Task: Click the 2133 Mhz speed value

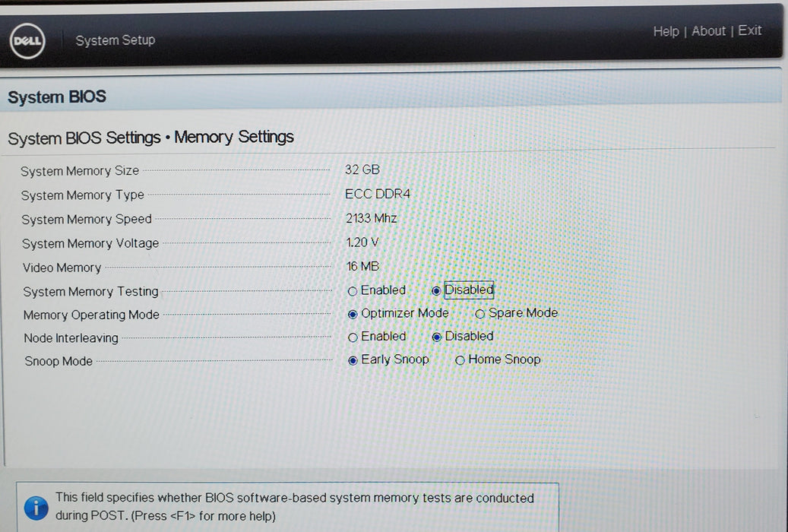Action: click(x=372, y=217)
